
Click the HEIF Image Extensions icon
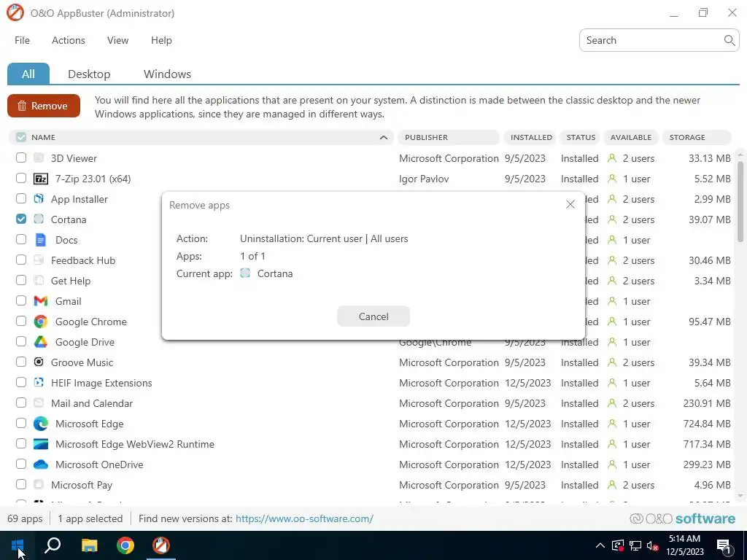39,382
